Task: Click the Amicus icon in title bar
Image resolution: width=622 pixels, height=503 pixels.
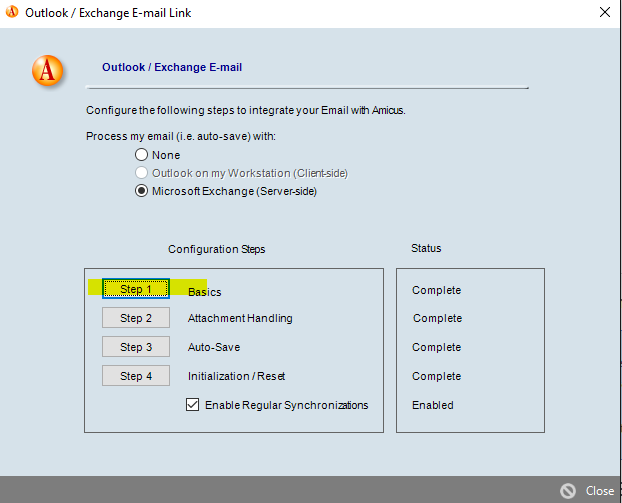Action: 12,12
